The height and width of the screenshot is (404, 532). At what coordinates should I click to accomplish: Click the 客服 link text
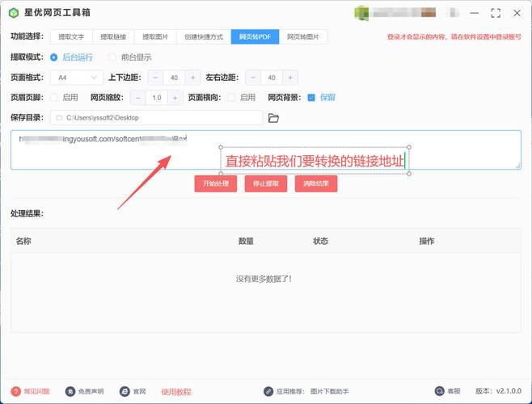point(454,391)
